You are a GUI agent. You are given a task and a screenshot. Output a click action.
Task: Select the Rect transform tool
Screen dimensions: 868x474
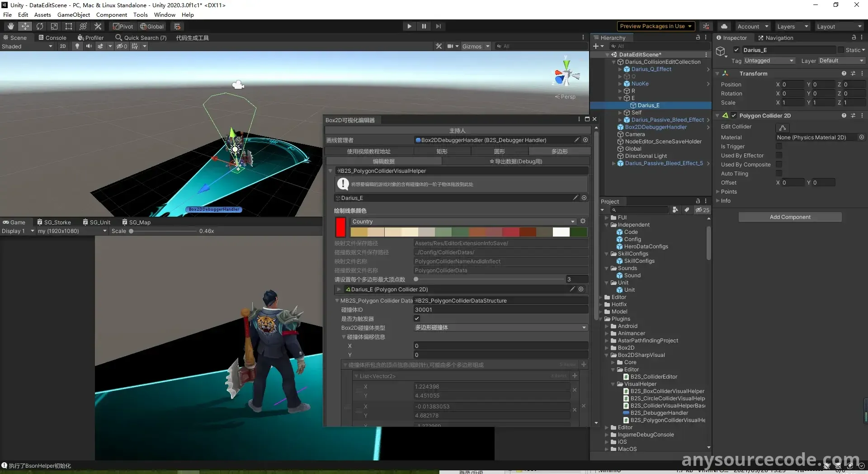point(69,26)
